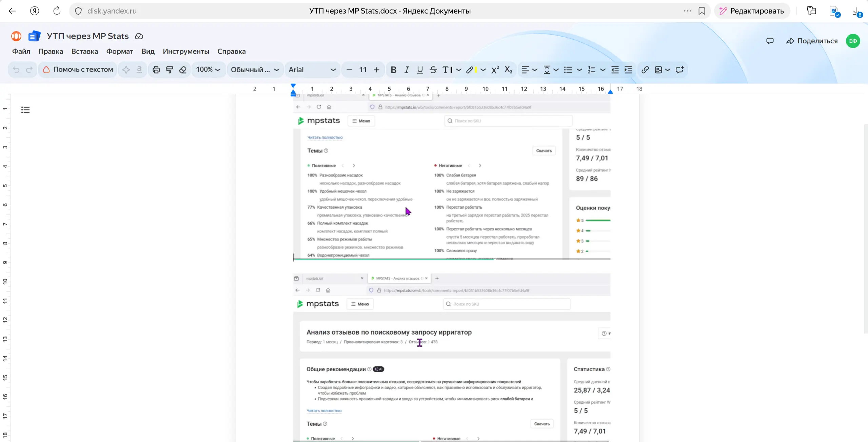Toggle bold formatting
This screenshot has height=442, width=868.
(393, 70)
